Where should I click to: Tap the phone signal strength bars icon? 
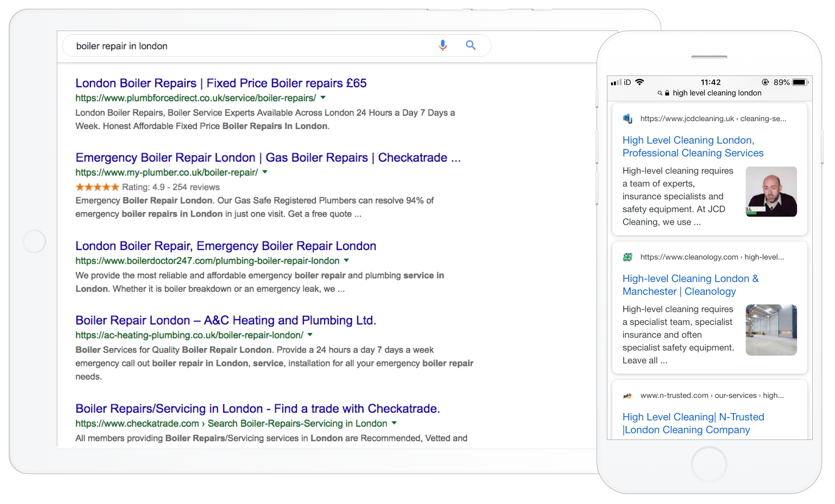pos(616,82)
